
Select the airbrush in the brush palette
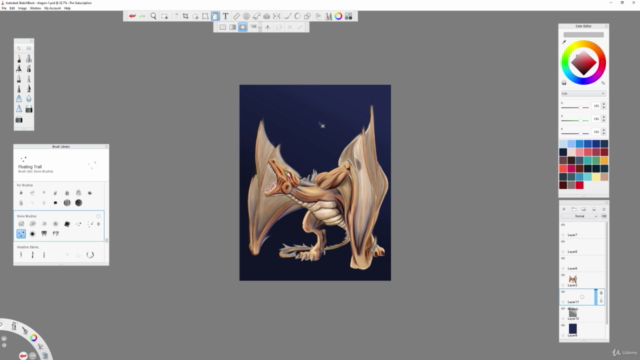[x=29, y=59]
